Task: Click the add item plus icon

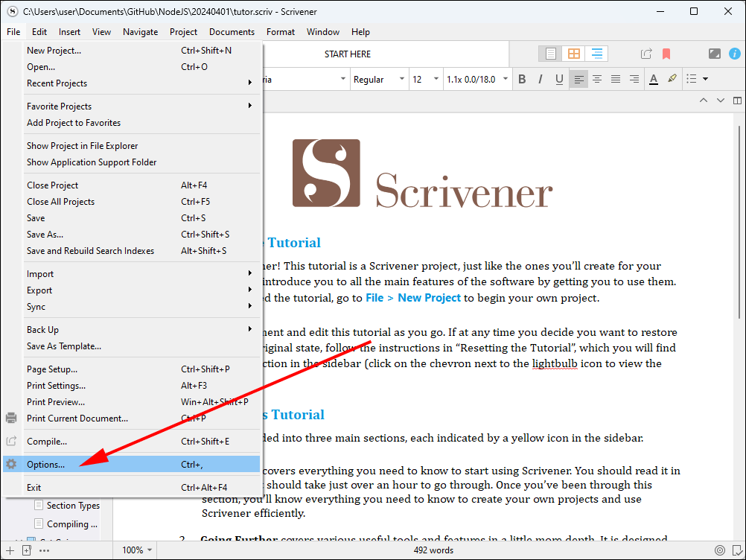Action: (10, 550)
